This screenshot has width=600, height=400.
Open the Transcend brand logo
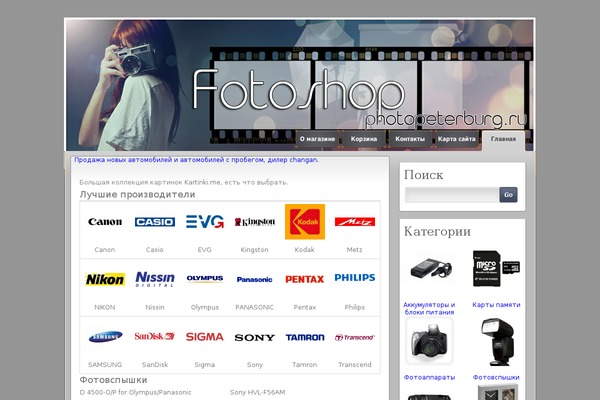[355, 337]
